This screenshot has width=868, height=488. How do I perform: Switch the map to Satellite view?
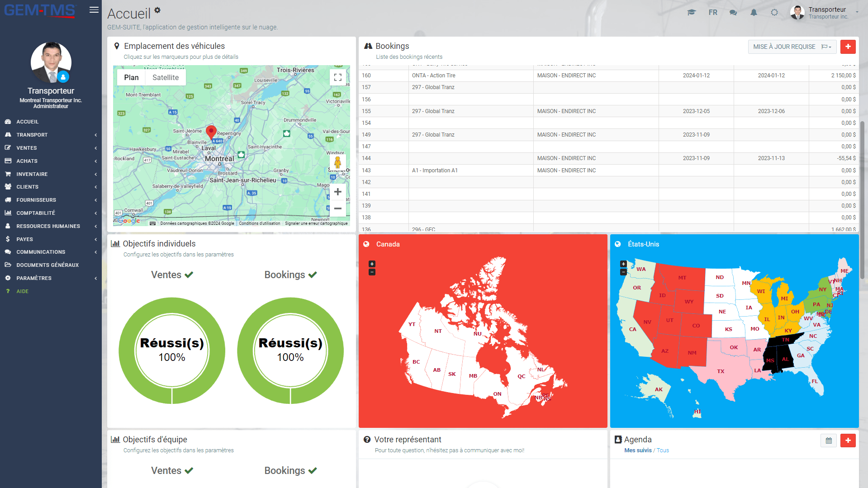coord(166,77)
